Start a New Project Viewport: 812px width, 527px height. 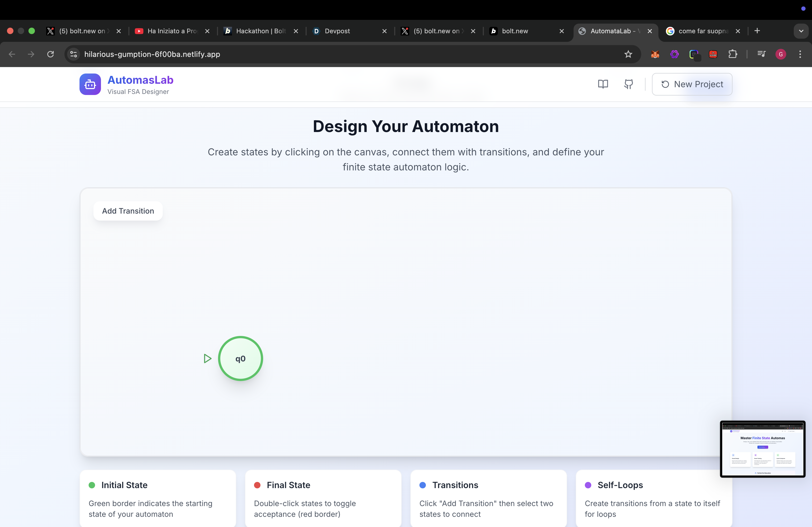point(692,84)
